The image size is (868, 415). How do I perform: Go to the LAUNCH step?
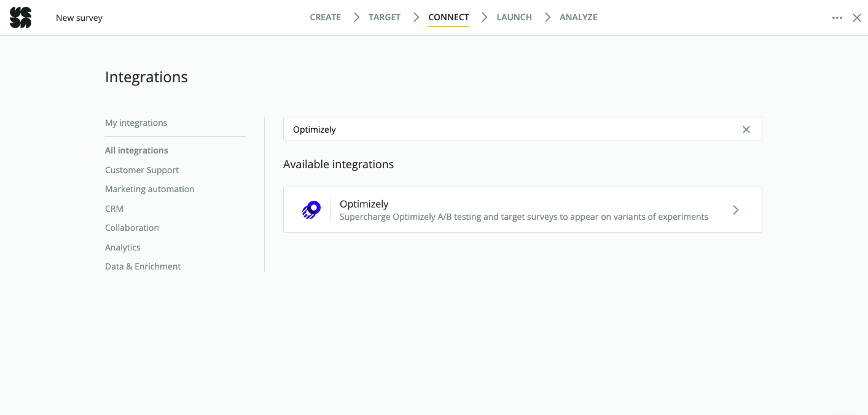[x=514, y=17]
